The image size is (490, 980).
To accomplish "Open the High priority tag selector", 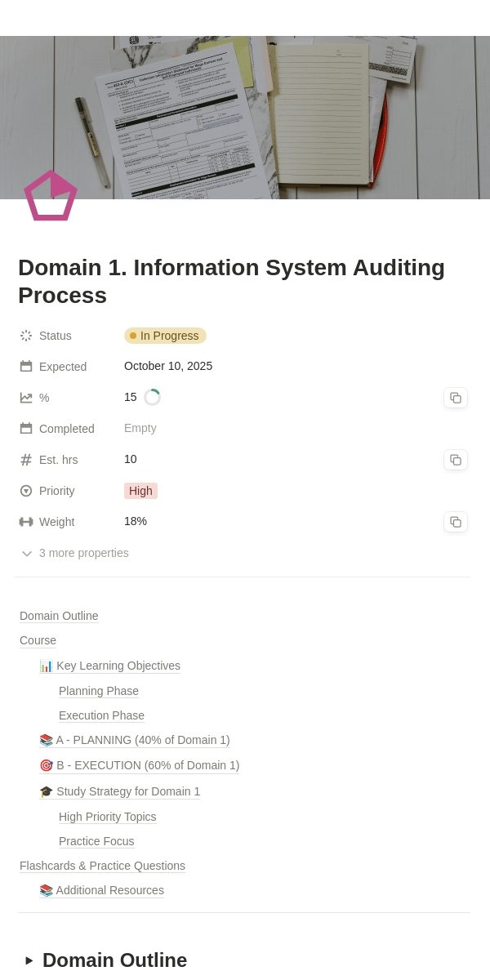I will [140, 491].
